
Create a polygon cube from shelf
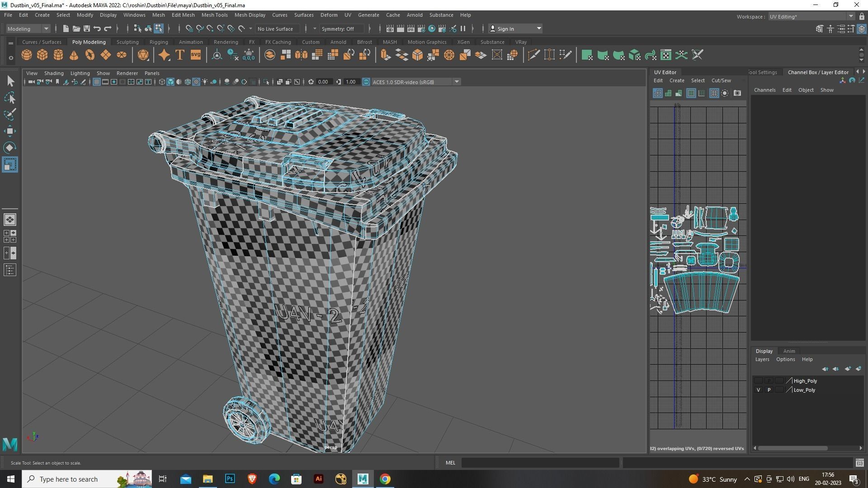pyautogui.click(x=42, y=55)
